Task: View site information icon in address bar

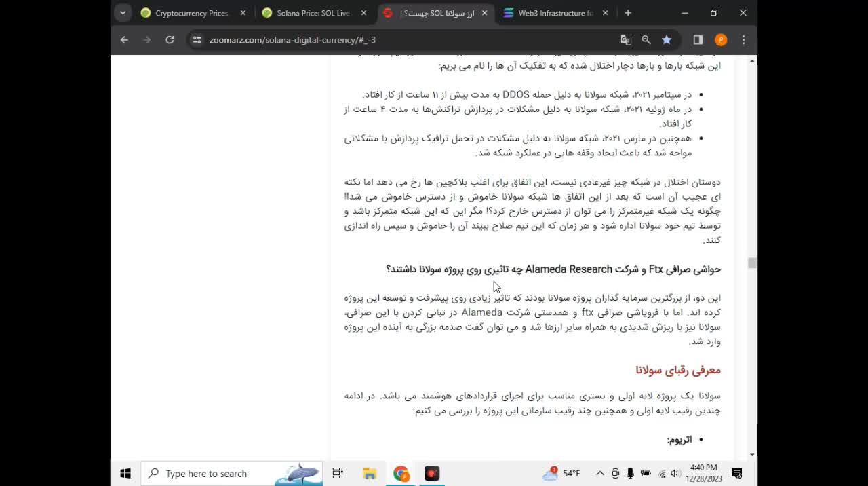Action: [197, 40]
